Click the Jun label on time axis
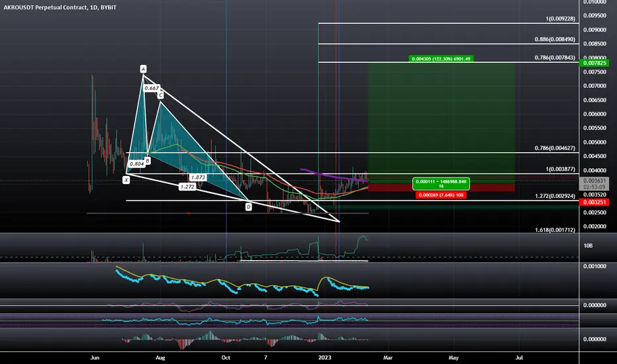 [95, 357]
